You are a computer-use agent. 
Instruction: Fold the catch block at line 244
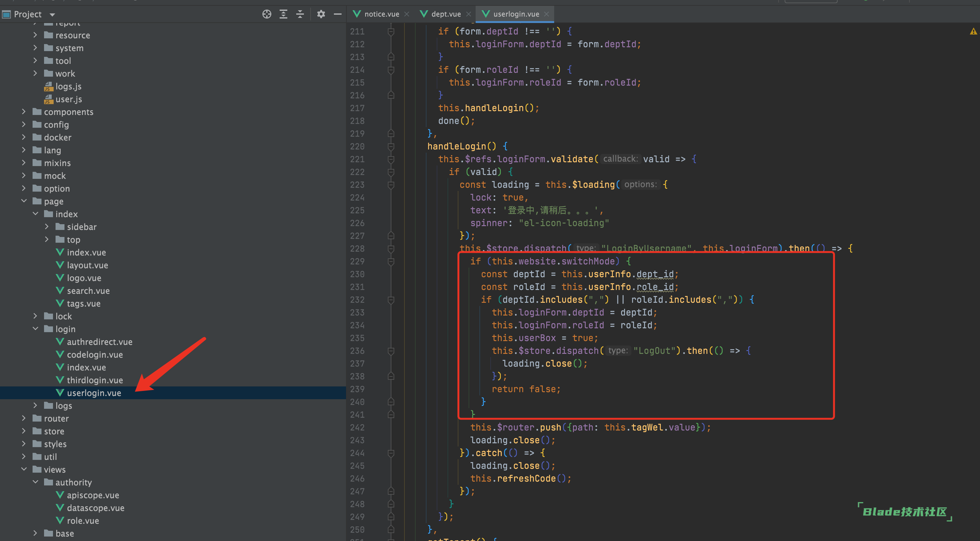pyautogui.click(x=391, y=453)
